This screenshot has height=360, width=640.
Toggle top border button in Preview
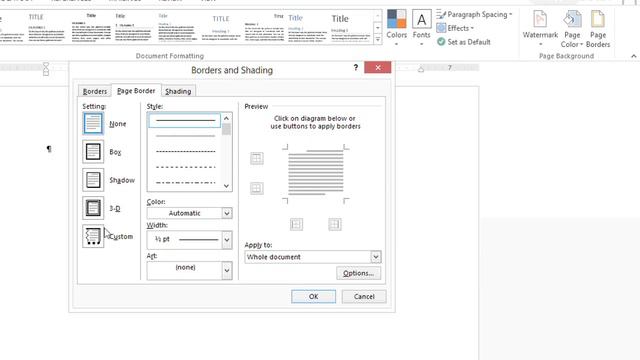point(257,158)
